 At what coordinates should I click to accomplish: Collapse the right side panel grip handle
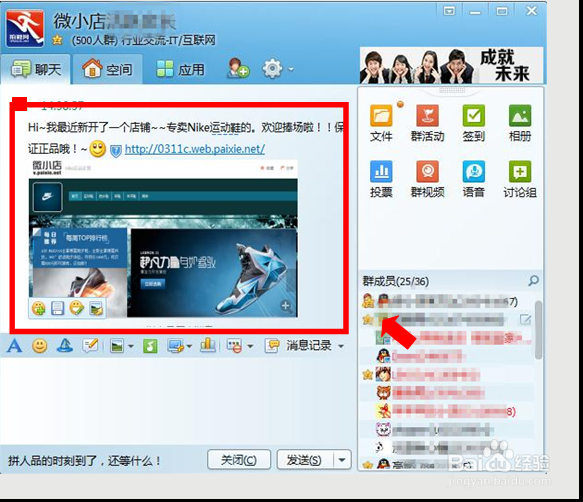[451, 90]
